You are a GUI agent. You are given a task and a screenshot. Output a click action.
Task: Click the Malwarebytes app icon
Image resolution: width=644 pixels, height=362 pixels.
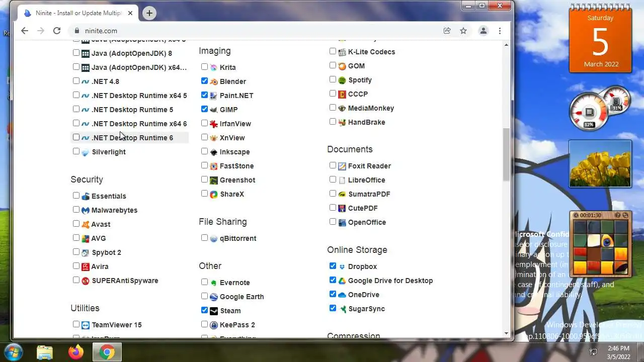point(86,210)
